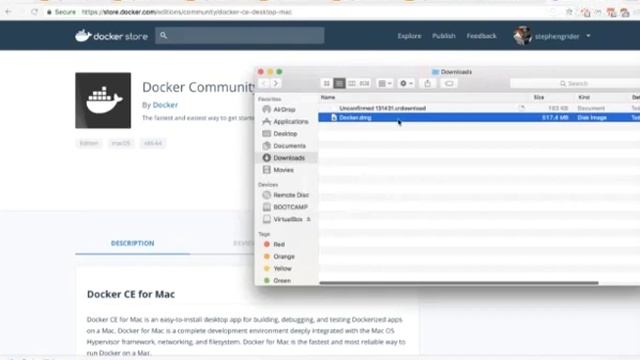Filter by the Red tag

[x=279, y=244]
